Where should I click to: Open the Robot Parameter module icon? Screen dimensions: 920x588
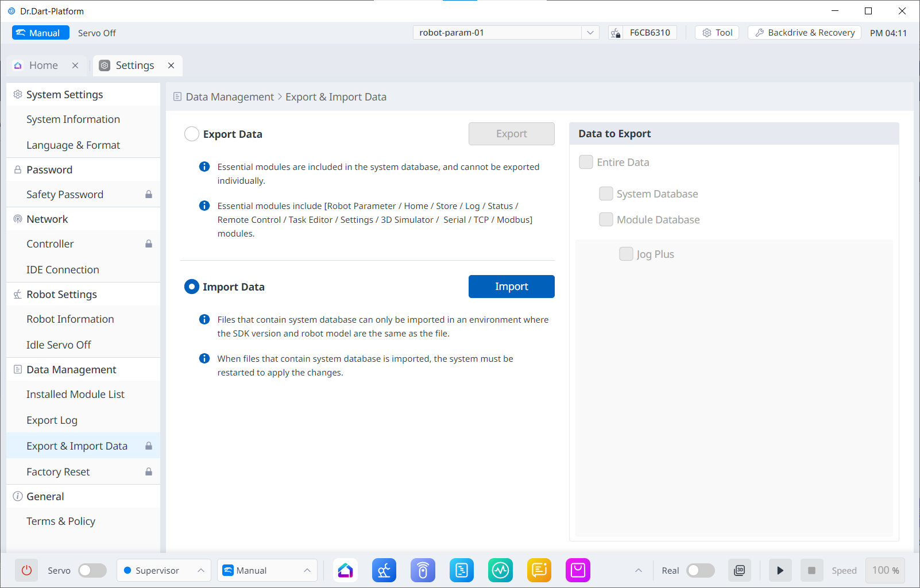(x=384, y=570)
